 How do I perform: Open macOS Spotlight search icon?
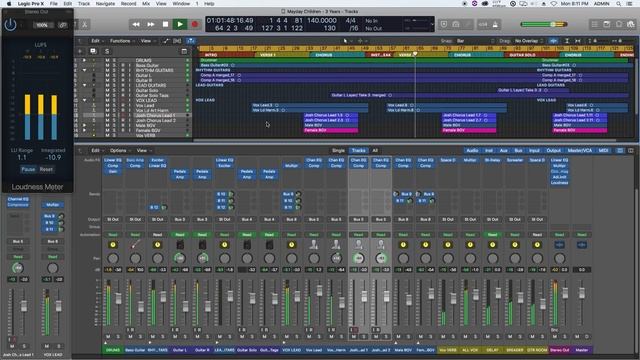click(619, 4)
